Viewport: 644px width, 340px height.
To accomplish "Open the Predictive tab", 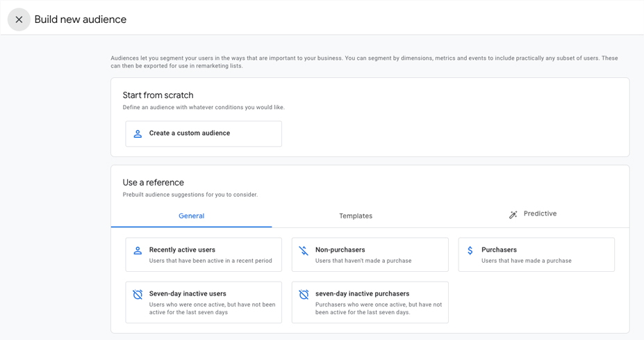I will [533, 214].
